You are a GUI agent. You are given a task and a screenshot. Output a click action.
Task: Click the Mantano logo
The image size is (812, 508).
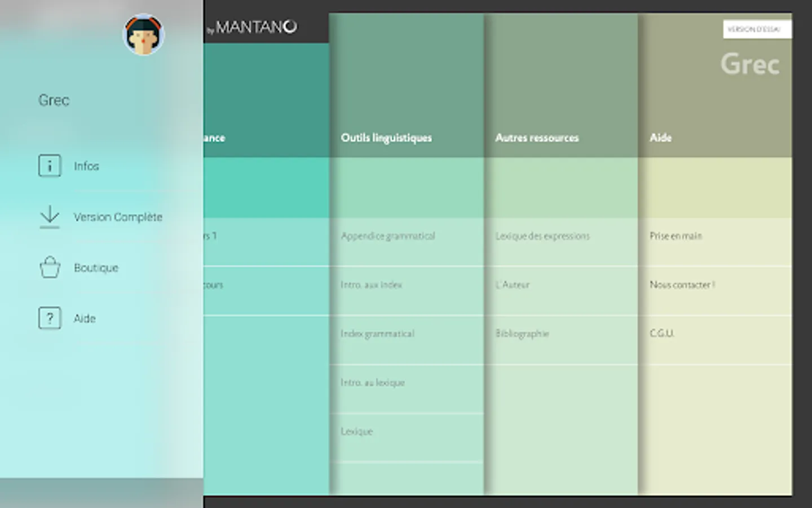coord(251,27)
